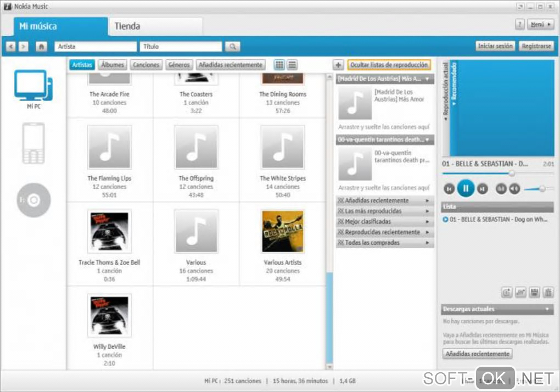The height and width of the screenshot is (392, 560).
Task: Skip to the next track
Action: (482, 189)
